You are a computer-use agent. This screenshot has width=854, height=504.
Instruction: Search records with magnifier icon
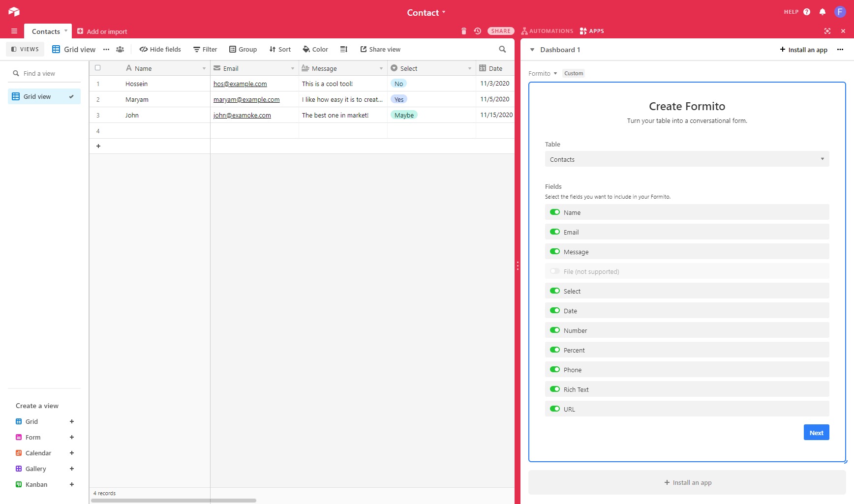(502, 49)
